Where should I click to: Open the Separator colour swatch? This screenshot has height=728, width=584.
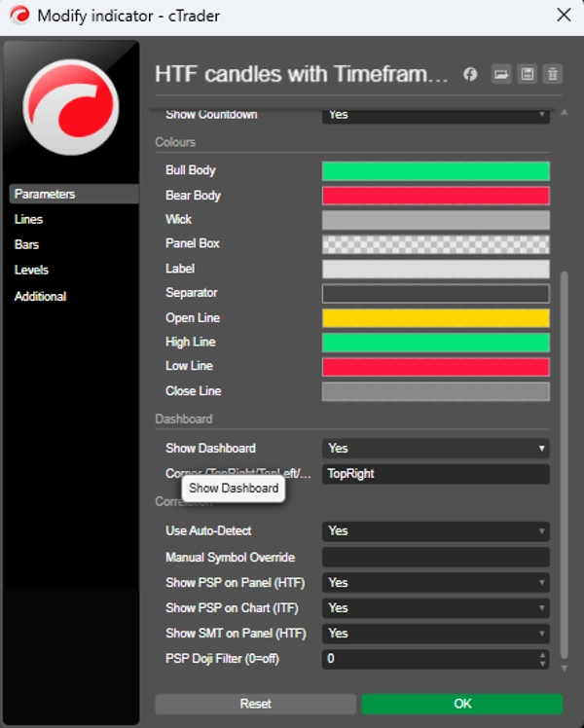pyautogui.click(x=435, y=293)
